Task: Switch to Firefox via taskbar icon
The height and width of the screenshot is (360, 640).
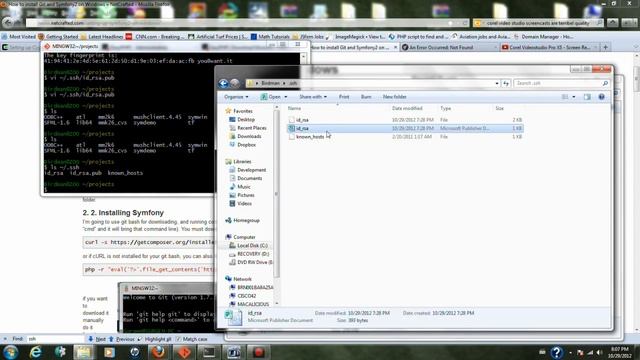Action: click(x=159, y=352)
